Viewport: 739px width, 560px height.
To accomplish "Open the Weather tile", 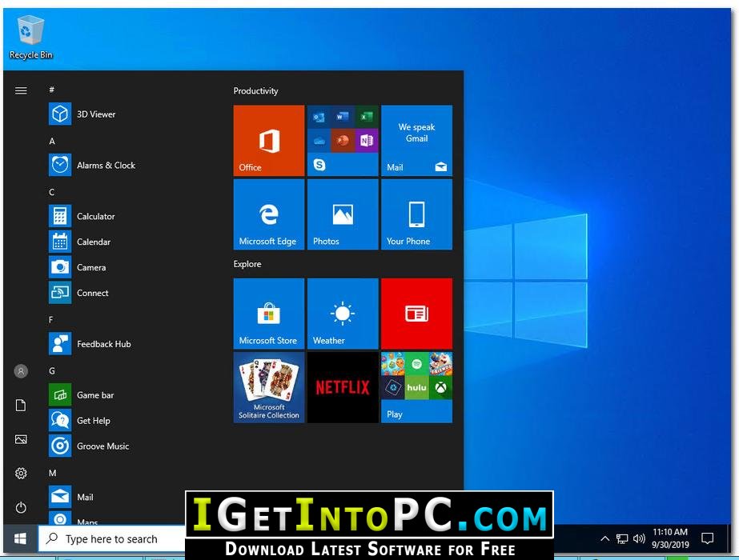I will pos(343,314).
